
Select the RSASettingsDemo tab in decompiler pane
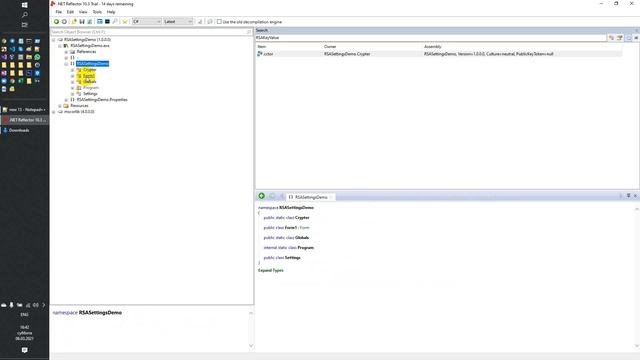pyautogui.click(x=311, y=197)
